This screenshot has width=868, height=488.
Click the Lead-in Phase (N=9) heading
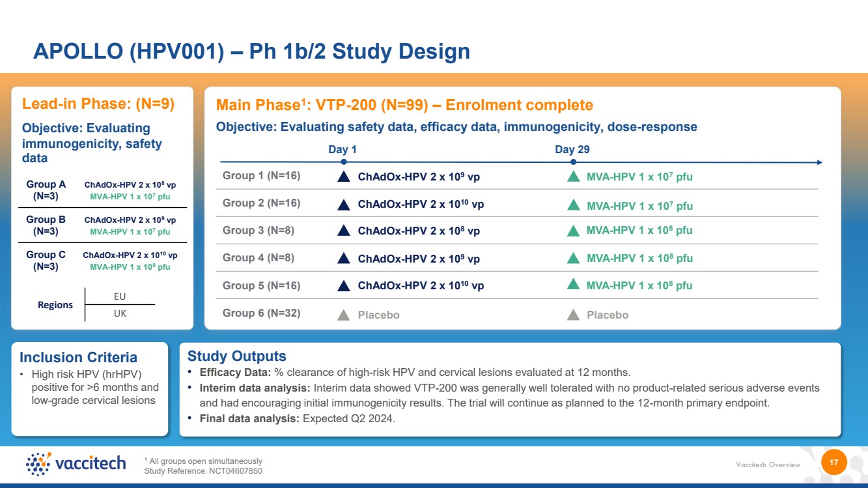98,104
